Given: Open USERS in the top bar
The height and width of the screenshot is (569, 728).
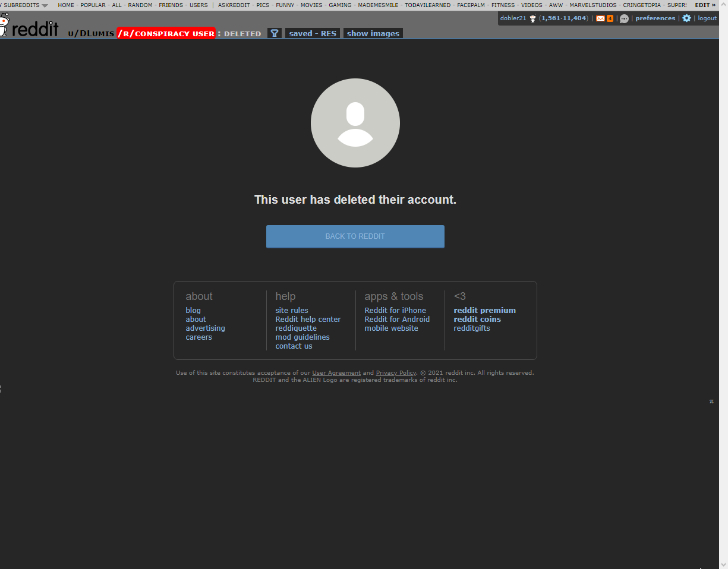Looking at the screenshot, I should (198, 5).
